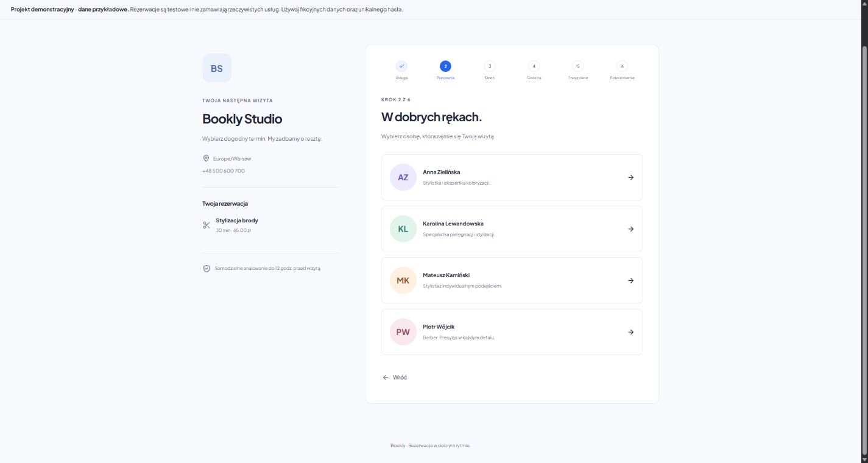The height and width of the screenshot is (463, 868).
Task: Click the MK avatar for Mateusz Kamiński
Action: (x=403, y=280)
